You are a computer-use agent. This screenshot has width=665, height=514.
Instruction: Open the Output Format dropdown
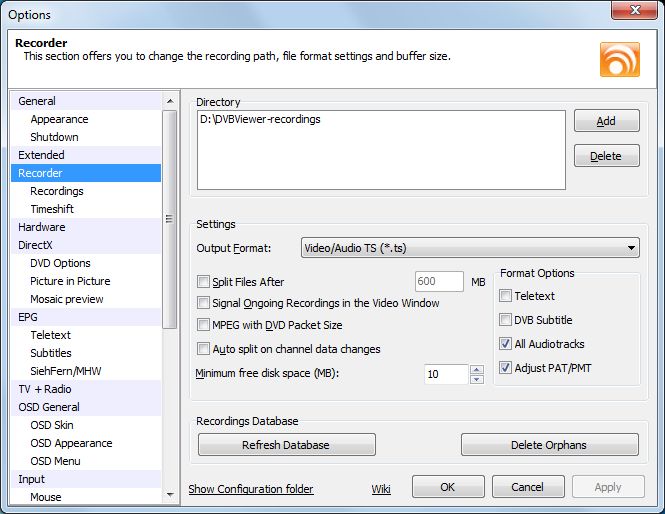point(470,247)
